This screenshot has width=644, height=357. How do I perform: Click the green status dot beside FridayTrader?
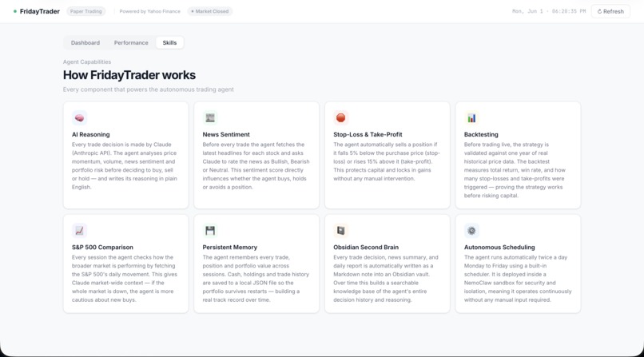click(15, 11)
